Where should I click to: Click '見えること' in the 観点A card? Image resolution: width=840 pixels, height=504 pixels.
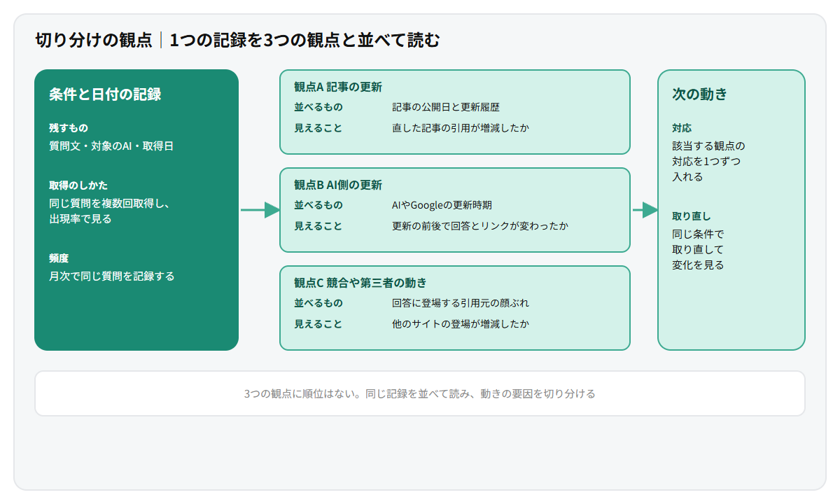click(318, 128)
